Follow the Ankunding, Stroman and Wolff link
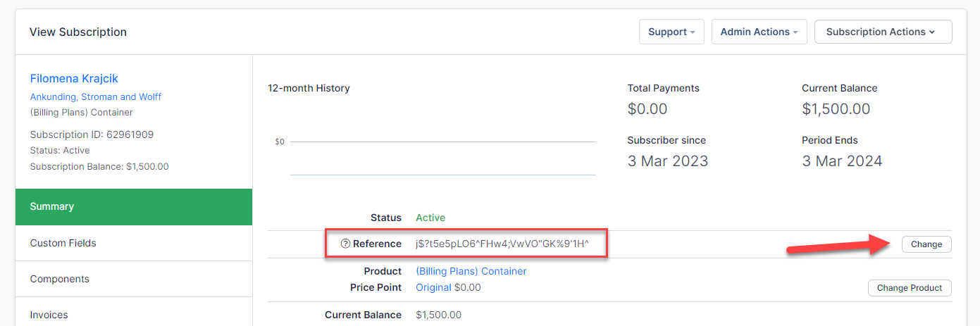 pos(96,96)
